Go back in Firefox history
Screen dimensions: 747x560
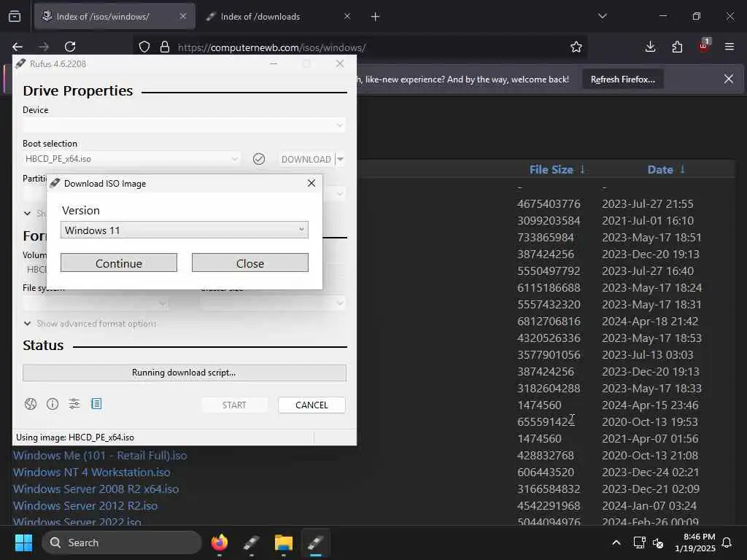click(18, 47)
